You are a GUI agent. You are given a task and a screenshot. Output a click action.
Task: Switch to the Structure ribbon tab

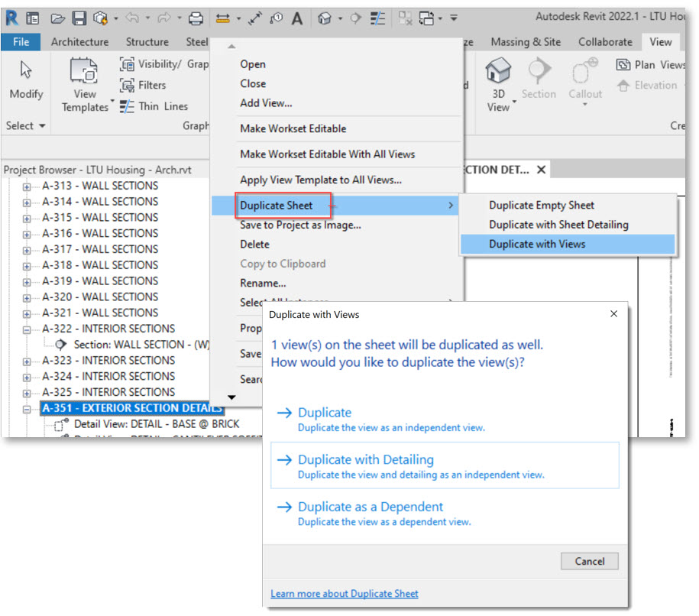tap(147, 42)
